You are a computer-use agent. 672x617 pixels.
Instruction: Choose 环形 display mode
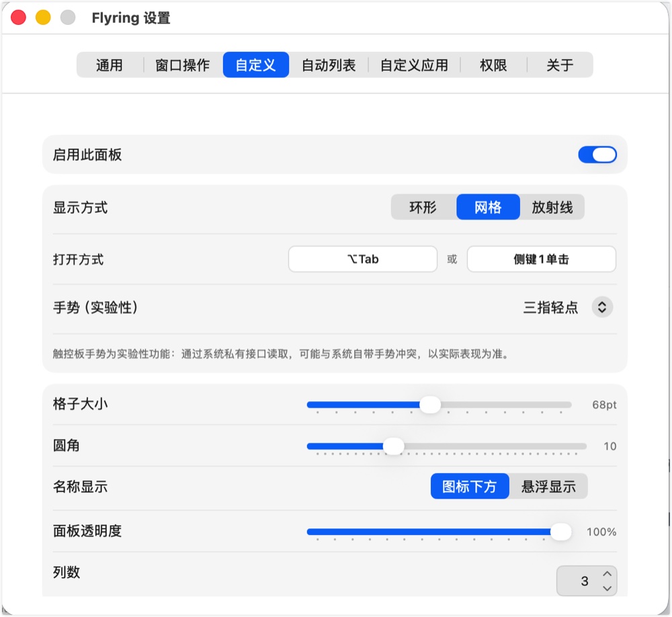(x=423, y=208)
